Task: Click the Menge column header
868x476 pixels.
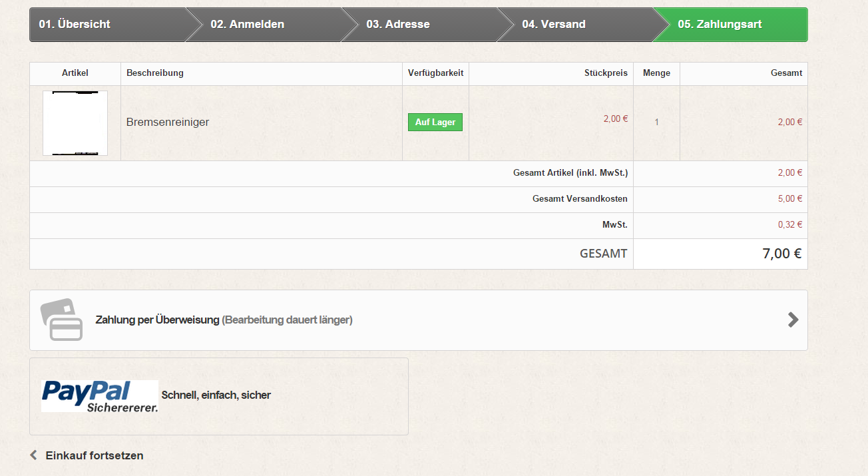Action: 656,73
